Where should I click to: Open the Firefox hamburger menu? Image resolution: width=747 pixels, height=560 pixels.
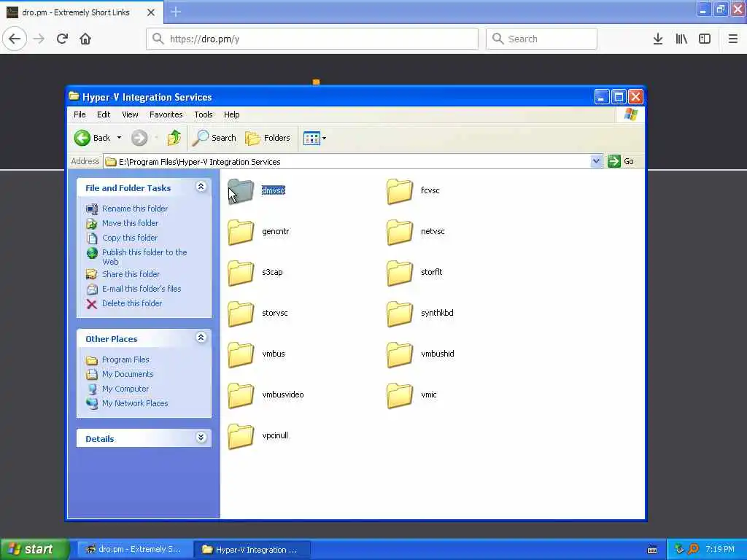[732, 39]
